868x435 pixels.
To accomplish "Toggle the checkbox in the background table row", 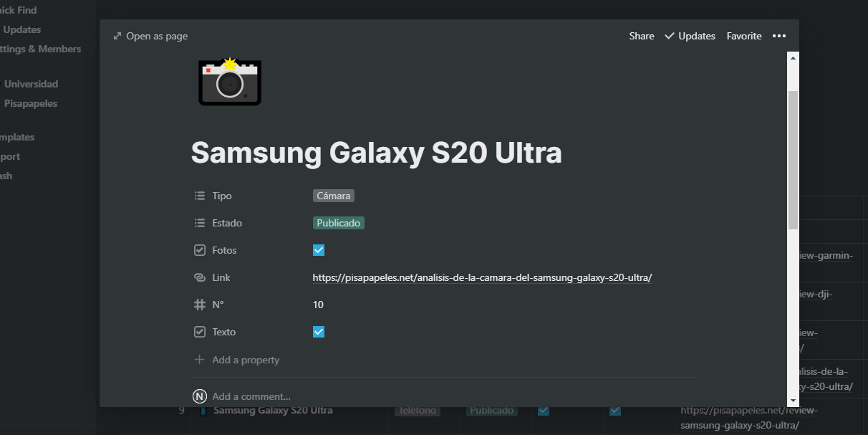I will 544,411.
